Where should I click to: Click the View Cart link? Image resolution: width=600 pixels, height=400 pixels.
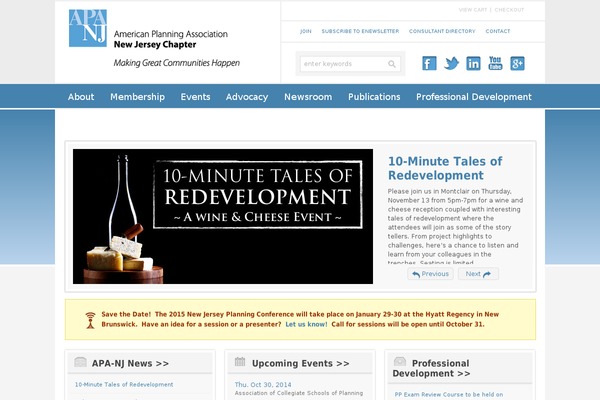click(473, 10)
